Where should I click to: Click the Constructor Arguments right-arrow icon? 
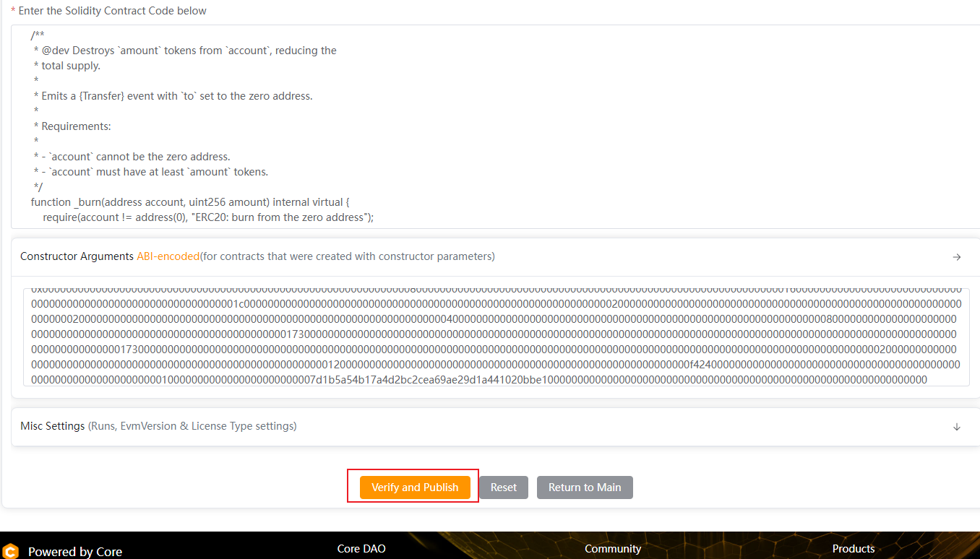pos(956,257)
